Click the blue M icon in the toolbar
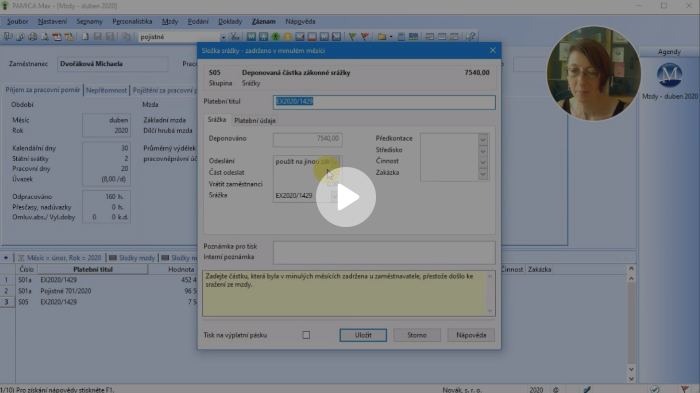Image resolution: width=700 pixels, height=393 pixels. click(x=251, y=37)
